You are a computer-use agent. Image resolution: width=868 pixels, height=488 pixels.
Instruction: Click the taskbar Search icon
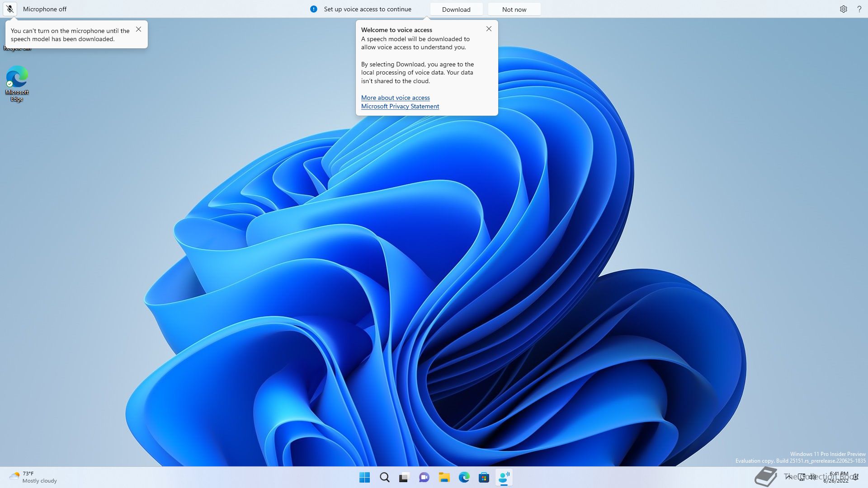click(x=384, y=478)
